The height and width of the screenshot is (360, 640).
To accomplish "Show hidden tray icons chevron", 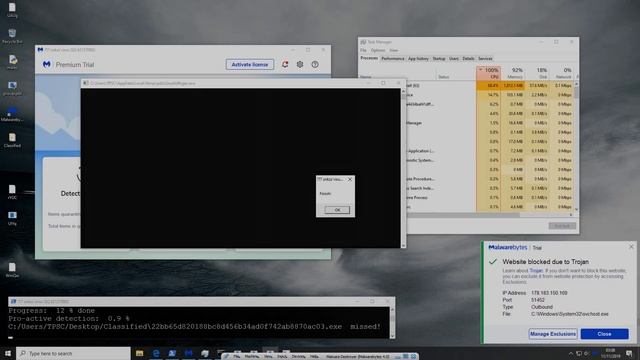I will click(571, 353).
